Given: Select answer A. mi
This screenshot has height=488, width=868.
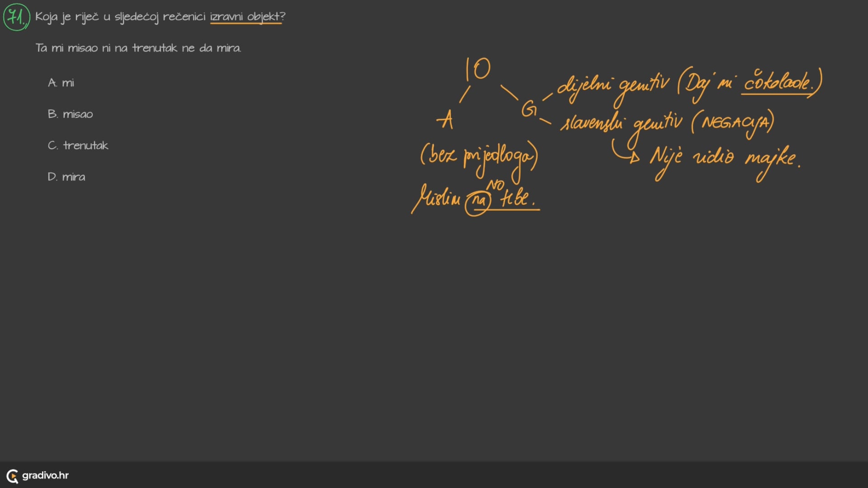Looking at the screenshot, I should pos(61,83).
